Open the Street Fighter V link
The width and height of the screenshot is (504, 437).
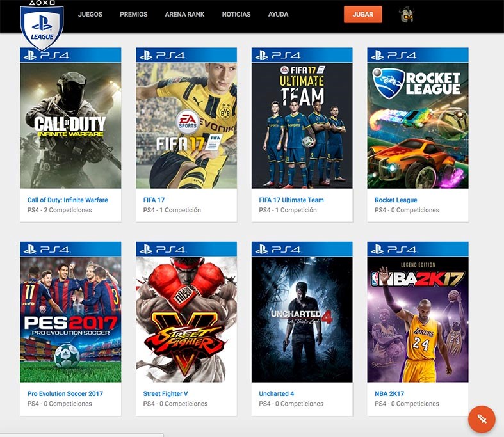(165, 393)
